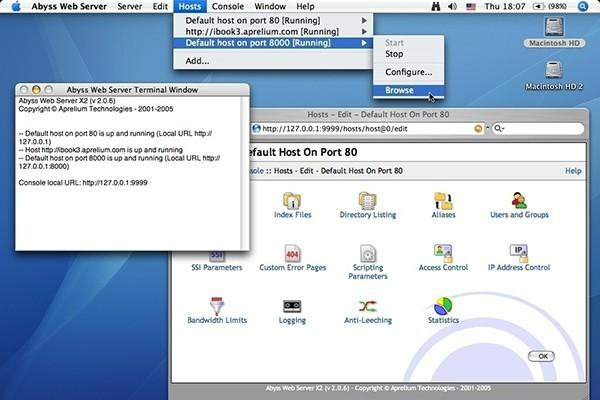Viewport: 600px width, 400px height.
Task: Select the Macintosh HD desktop drive icon
Action: (x=554, y=27)
